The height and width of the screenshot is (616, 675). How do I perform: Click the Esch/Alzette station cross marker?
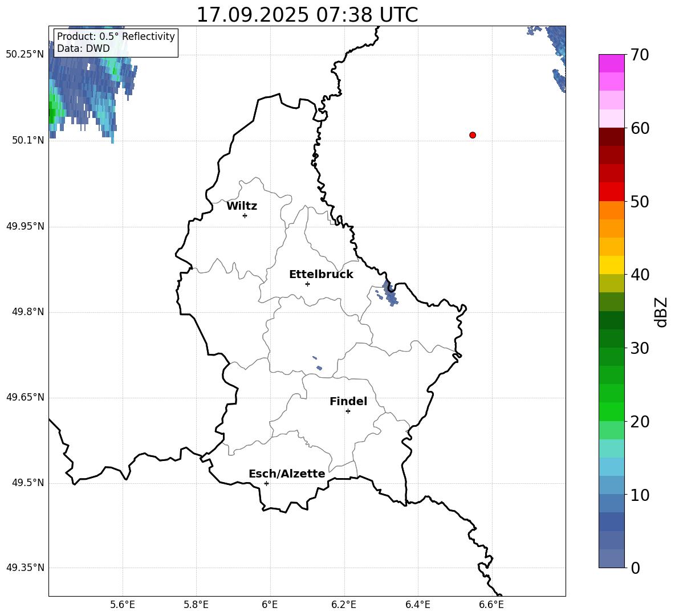tap(266, 483)
